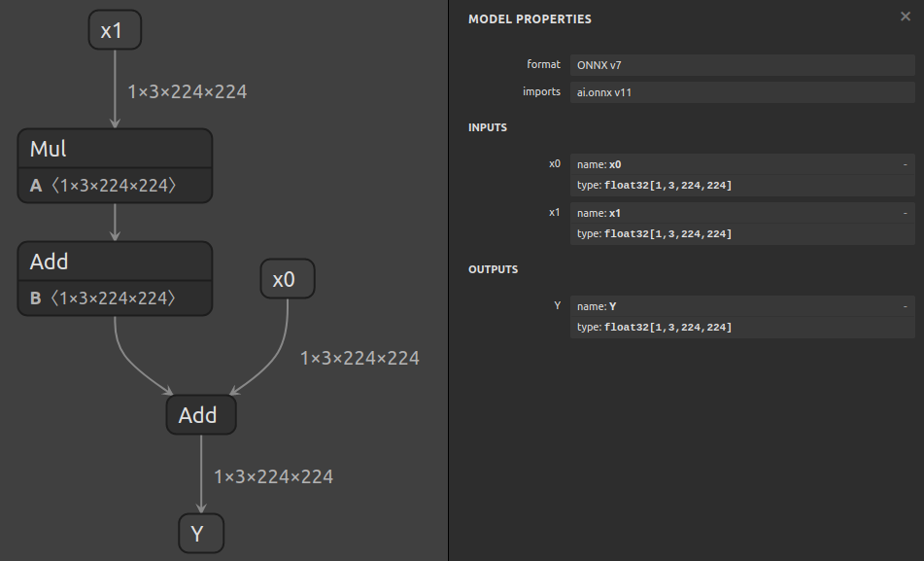This screenshot has height=561, width=924.
Task: Click the Y name field in Outputs
Action: pos(734,306)
